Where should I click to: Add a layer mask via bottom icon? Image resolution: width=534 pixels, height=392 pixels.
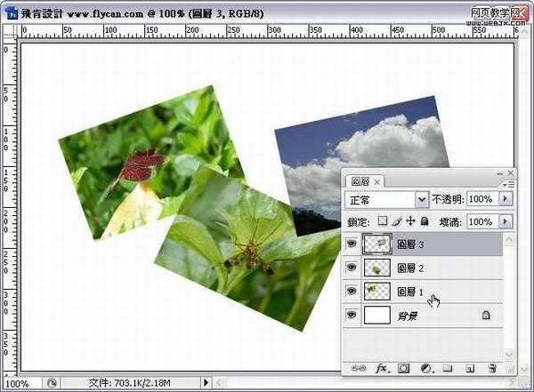(403, 368)
